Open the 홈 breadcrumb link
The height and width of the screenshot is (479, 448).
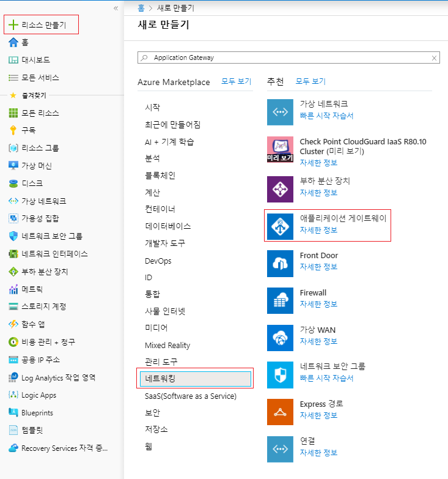click(x=141, y=8)
